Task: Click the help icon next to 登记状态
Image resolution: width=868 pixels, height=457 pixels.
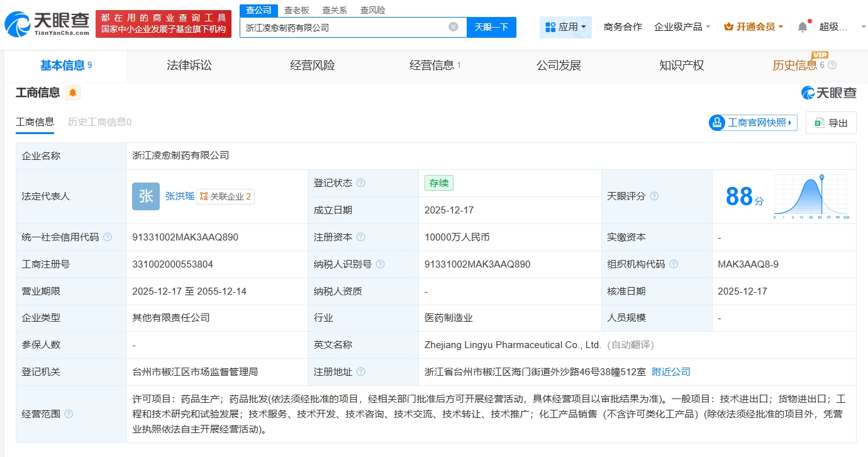Action: pos(360,183)
